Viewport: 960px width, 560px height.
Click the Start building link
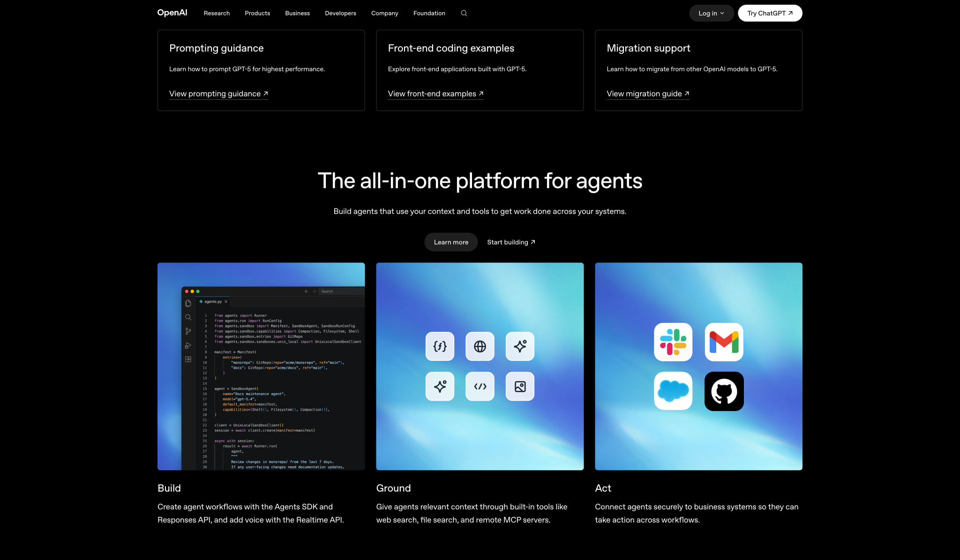pos(511,242)
